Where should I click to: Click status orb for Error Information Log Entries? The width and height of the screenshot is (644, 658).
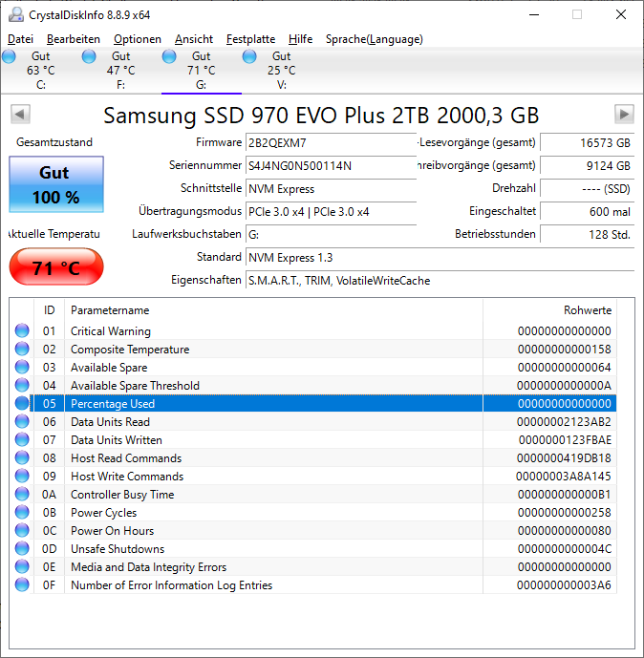pyautogui.click(x=22, y=584)
